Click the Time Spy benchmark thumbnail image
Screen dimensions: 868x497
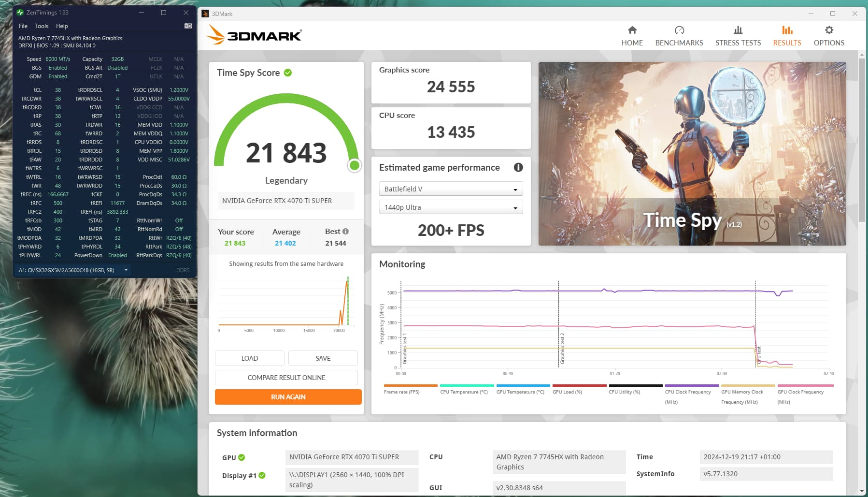[x=692, y=153]
